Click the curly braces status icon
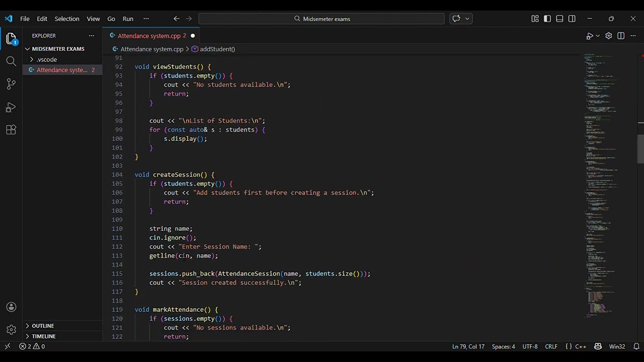 (x=569, y=346)
